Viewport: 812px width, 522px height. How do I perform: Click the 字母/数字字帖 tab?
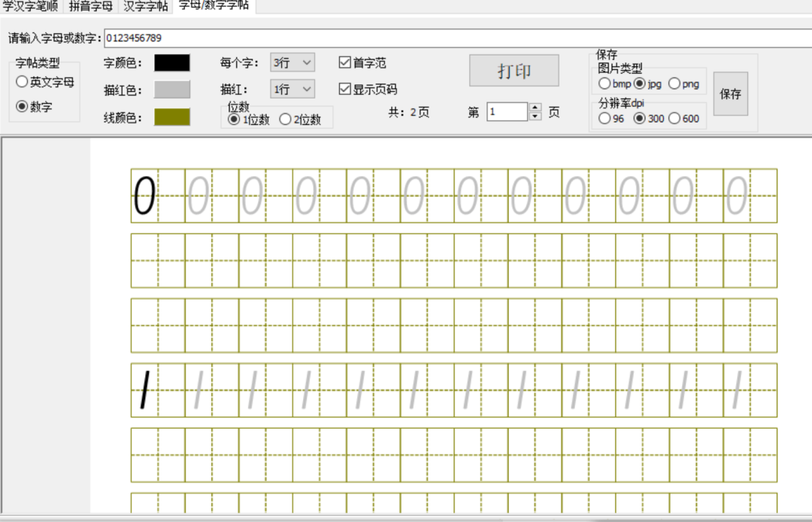tap(214, 6)
